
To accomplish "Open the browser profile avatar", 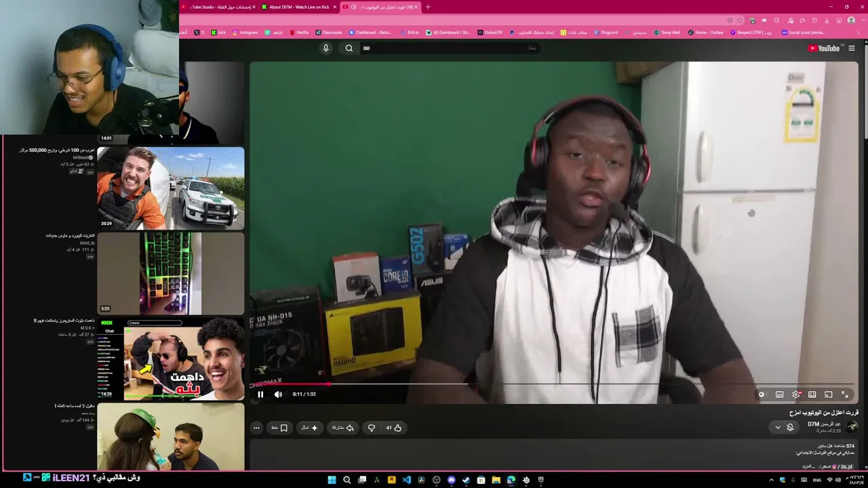I will pyautogui.click(x=851, y=20).
